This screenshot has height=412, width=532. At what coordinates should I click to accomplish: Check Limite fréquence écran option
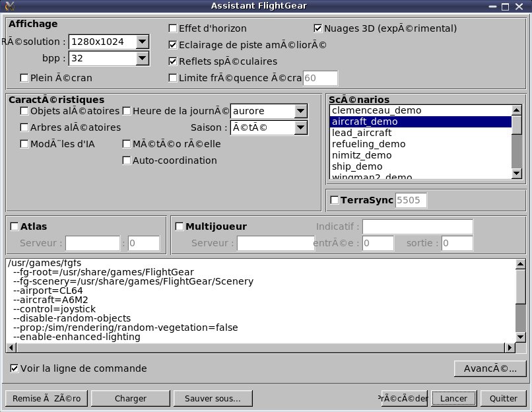pos(173,78)
